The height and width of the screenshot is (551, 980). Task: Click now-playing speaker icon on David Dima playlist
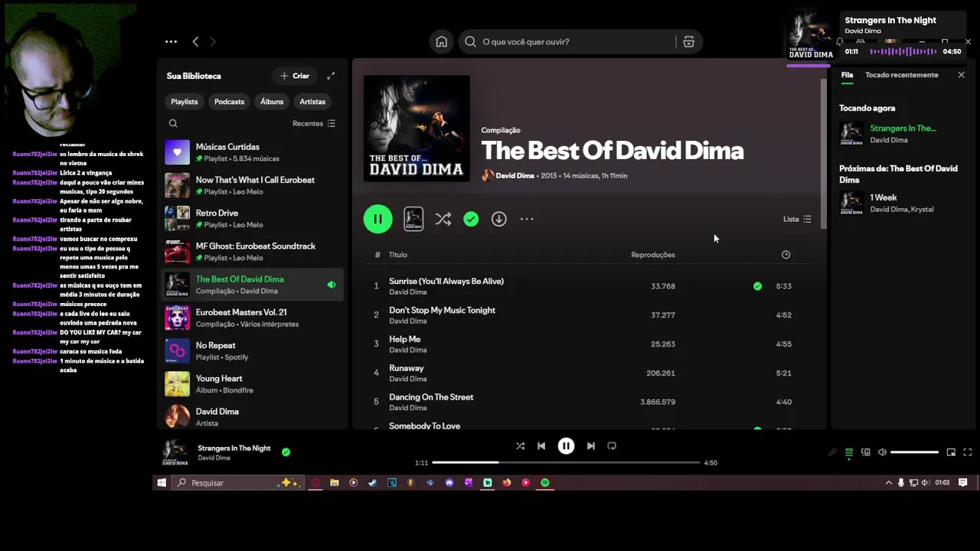(332, 285)
